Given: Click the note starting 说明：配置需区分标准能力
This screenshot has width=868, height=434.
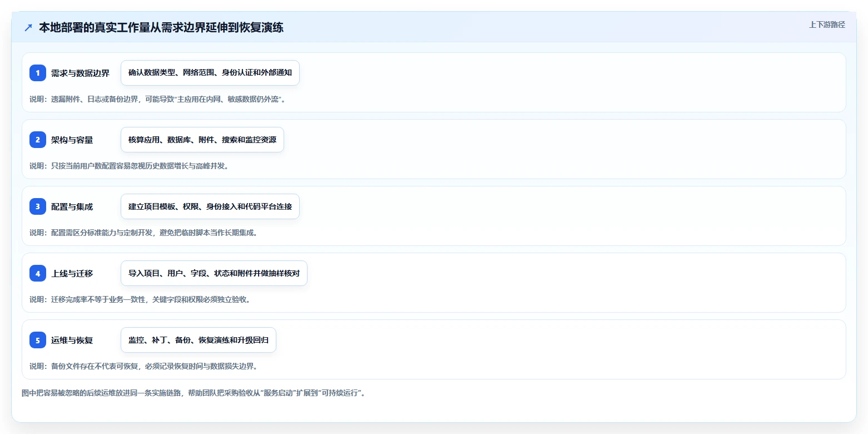Looking at the screenshot, I should [143, 233].
